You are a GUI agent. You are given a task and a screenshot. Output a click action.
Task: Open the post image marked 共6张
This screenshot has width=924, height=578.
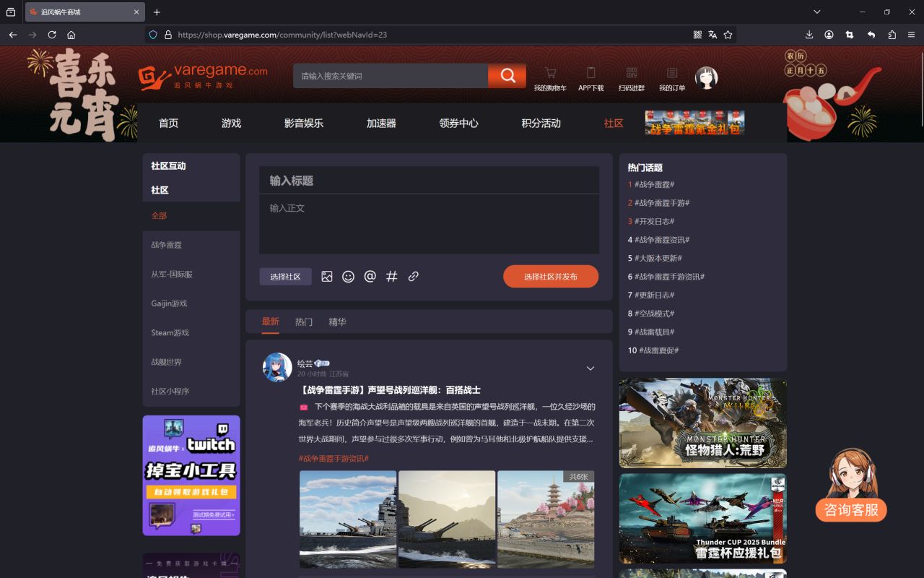coord(546,519)
